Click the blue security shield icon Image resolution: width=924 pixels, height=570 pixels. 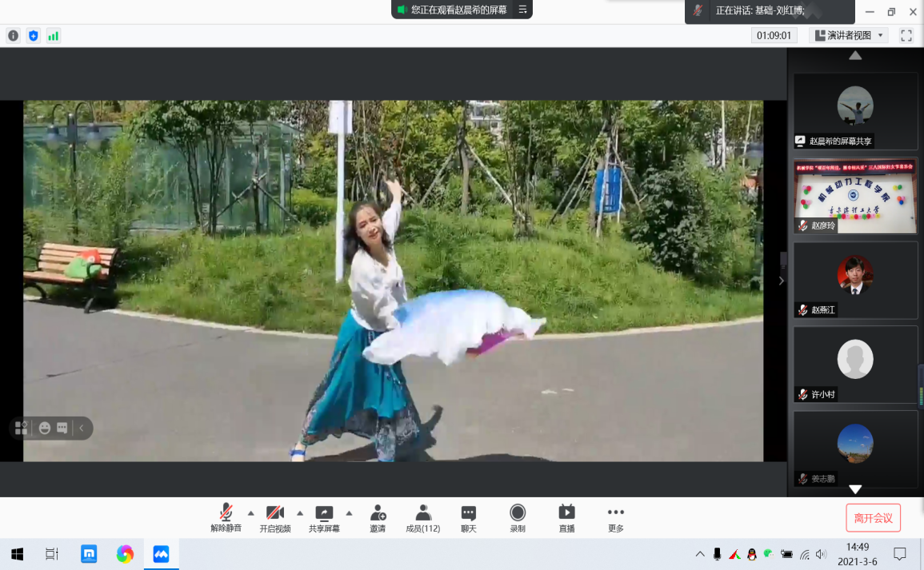point(33,36)
